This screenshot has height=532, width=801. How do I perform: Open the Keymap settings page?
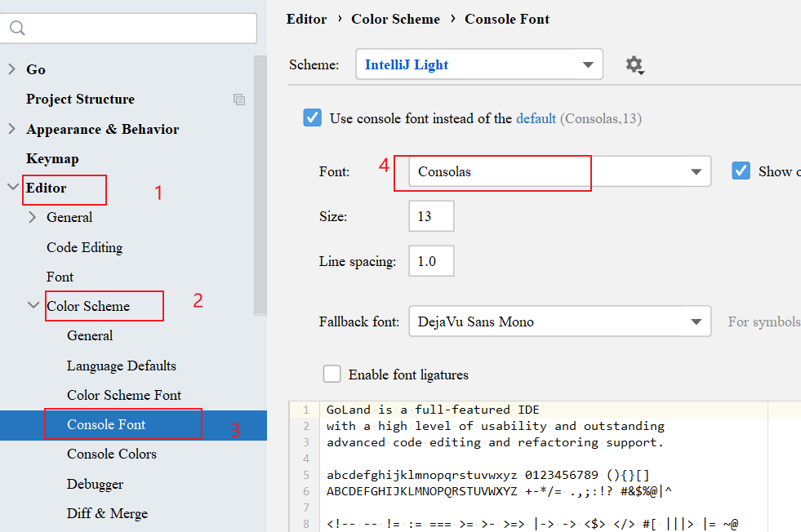[52, 159]
